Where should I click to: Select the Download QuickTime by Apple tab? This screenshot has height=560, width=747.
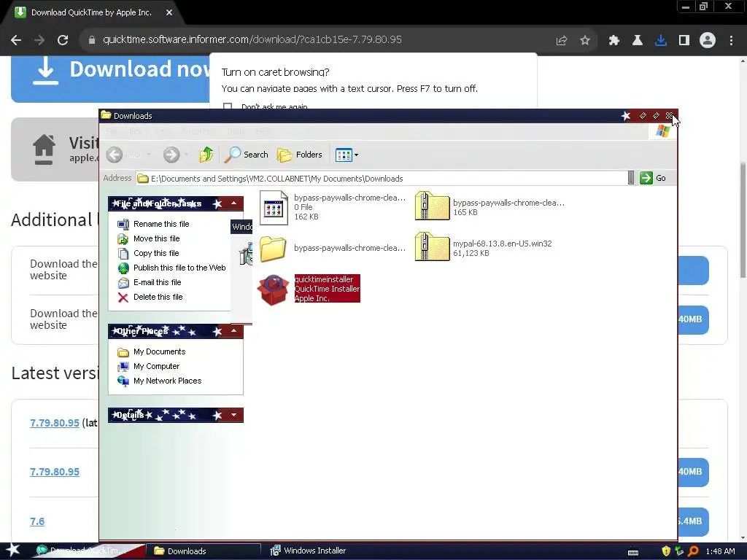click(93, 12)
